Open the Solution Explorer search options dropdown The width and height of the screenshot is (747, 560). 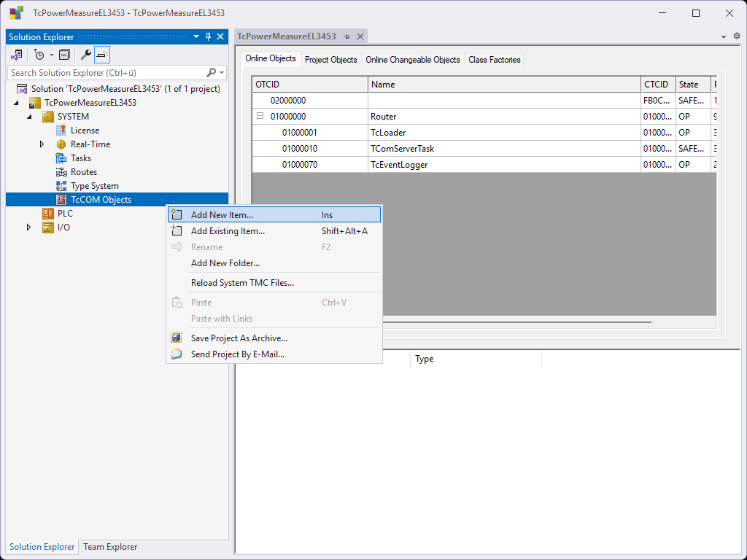click(x=222, y=73)
